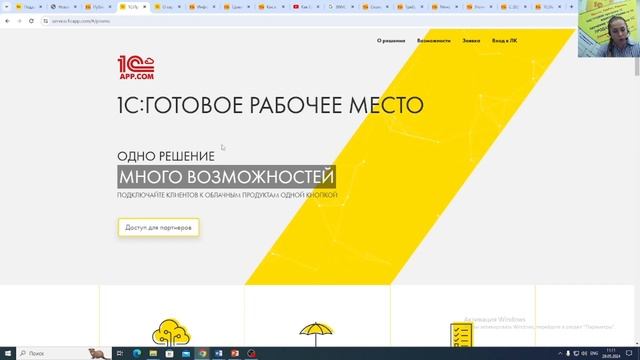
Task: Click the page vertical scrollbar thumb
Action: 637,67
